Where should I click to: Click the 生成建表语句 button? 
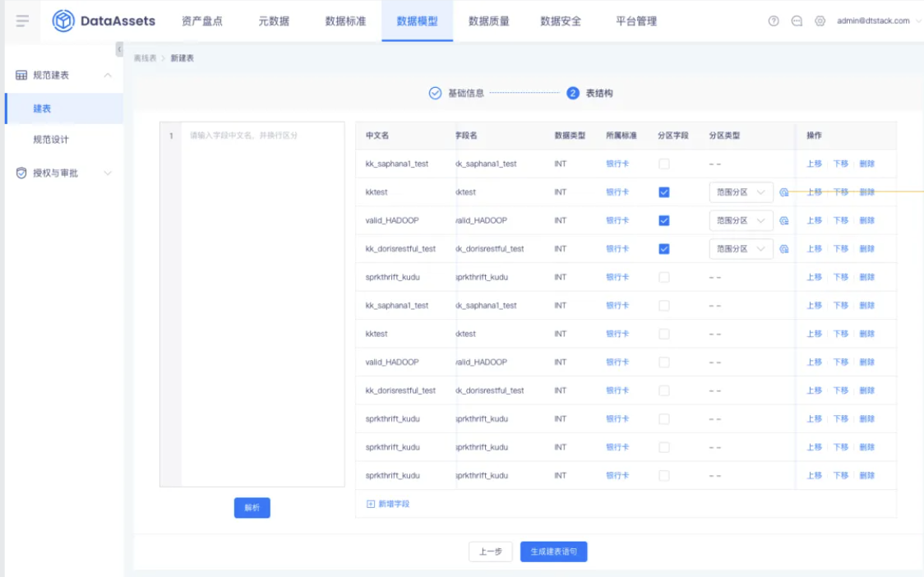pos(553,552)
